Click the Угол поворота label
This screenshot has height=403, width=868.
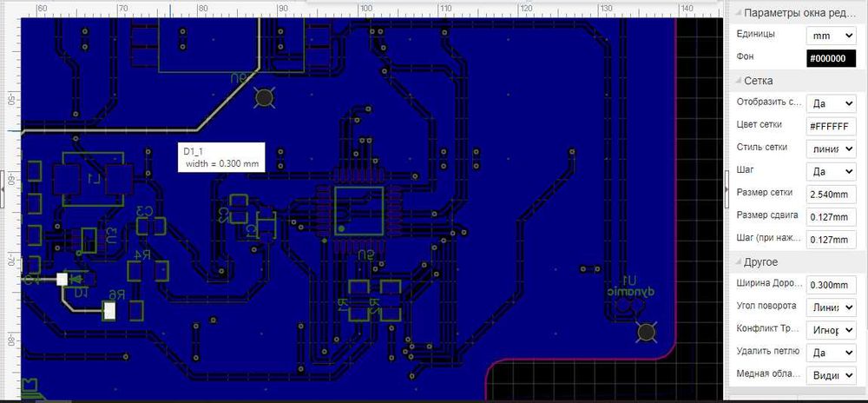pos(766,306)
